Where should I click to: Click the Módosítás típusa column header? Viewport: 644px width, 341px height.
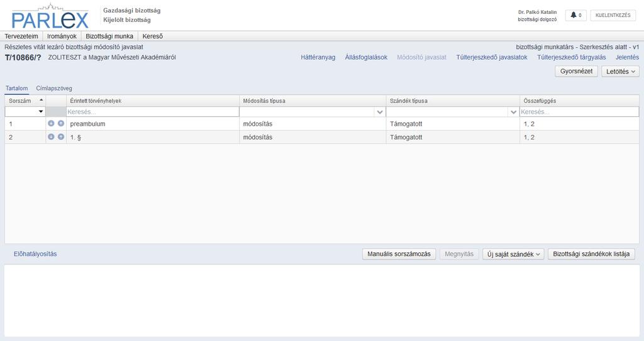(x=313, y=100)
